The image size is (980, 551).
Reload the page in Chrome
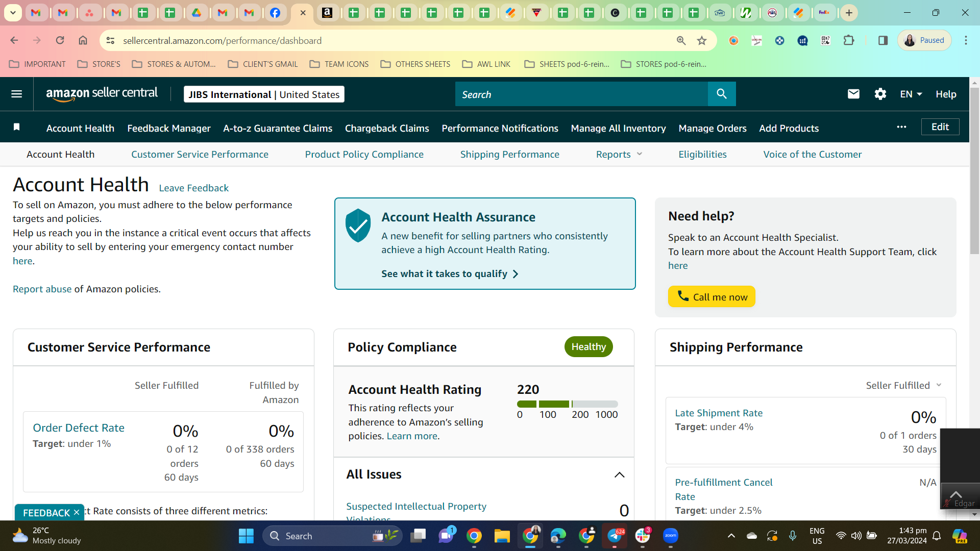[60, 40]
